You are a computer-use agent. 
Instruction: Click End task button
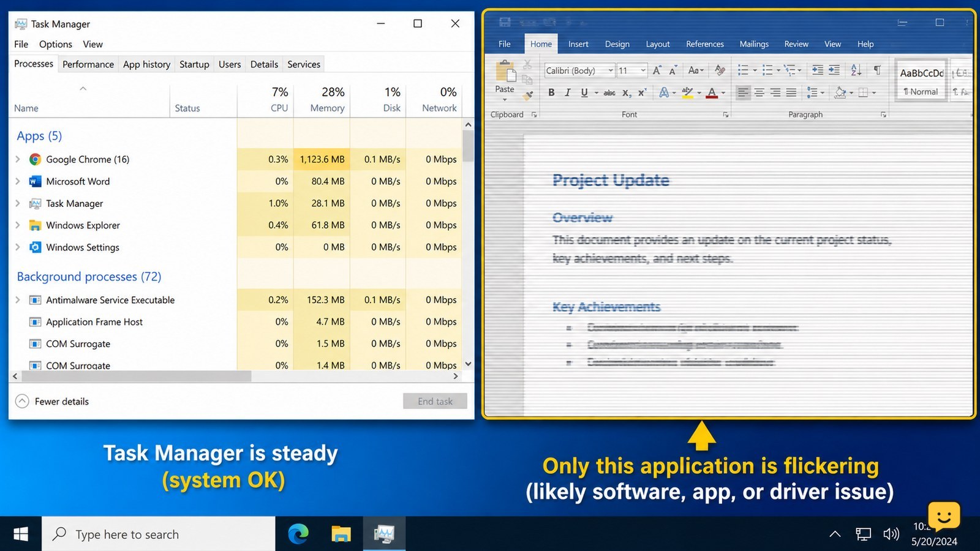coord(435,401)
